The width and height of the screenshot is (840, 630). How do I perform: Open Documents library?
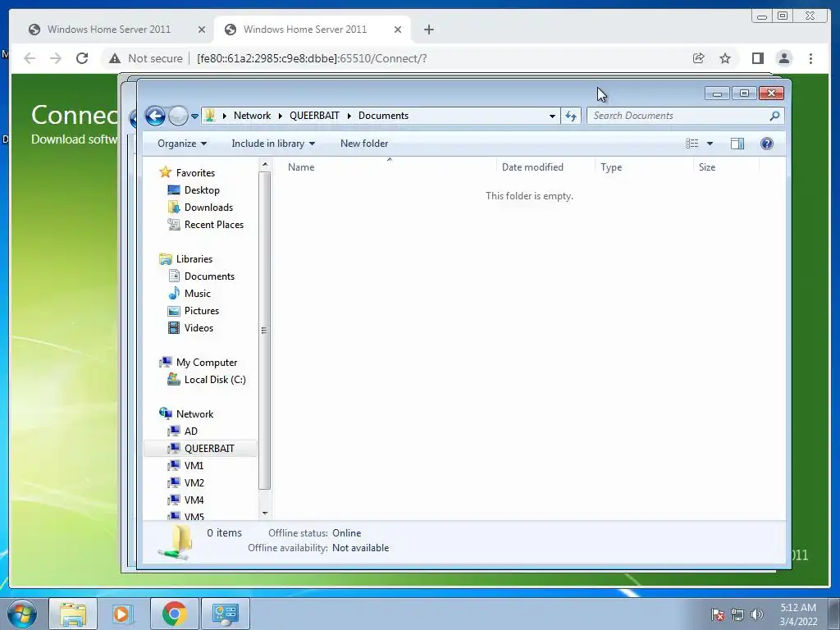tap(209, 276)
